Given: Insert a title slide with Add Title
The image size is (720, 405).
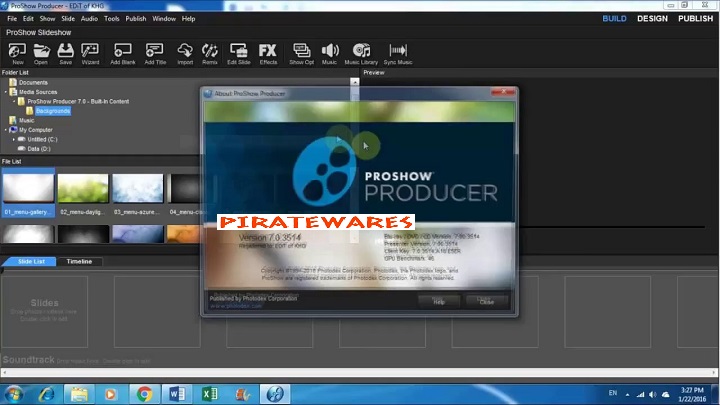Looking at the screenshot, I should pos(155,54).
